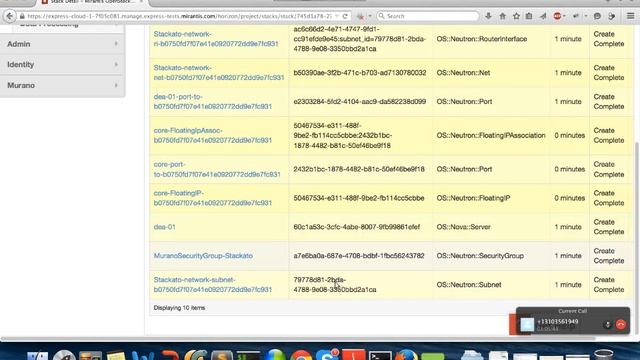Image resolution: width=640 pixels, height=360 pixels.
Task: Open dea-01-port-to resource link
Action: pyautogui.click(x=213, y=102)
